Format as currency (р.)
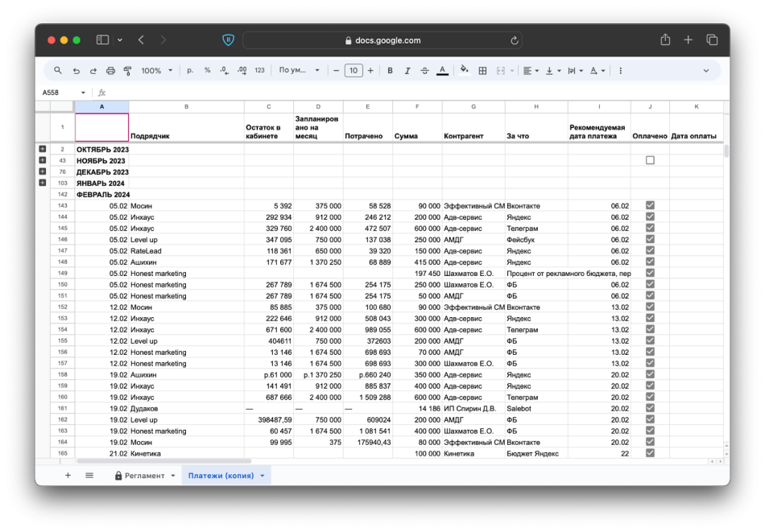 point(190,71)
